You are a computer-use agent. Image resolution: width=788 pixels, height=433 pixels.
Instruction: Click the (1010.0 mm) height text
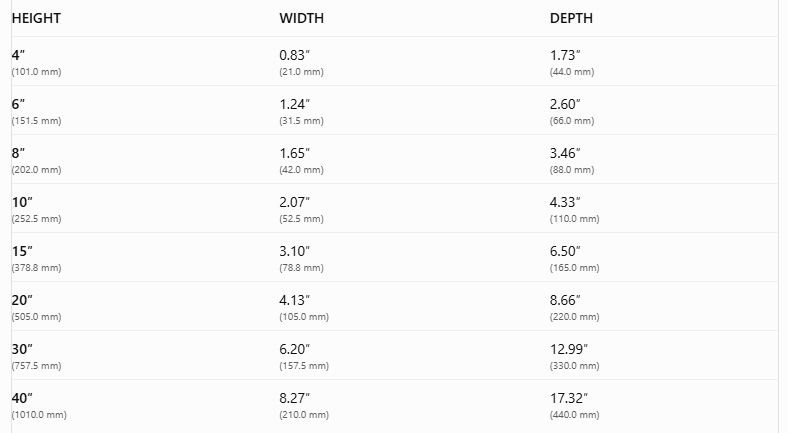pyautogui.click(x=39, y=415)
